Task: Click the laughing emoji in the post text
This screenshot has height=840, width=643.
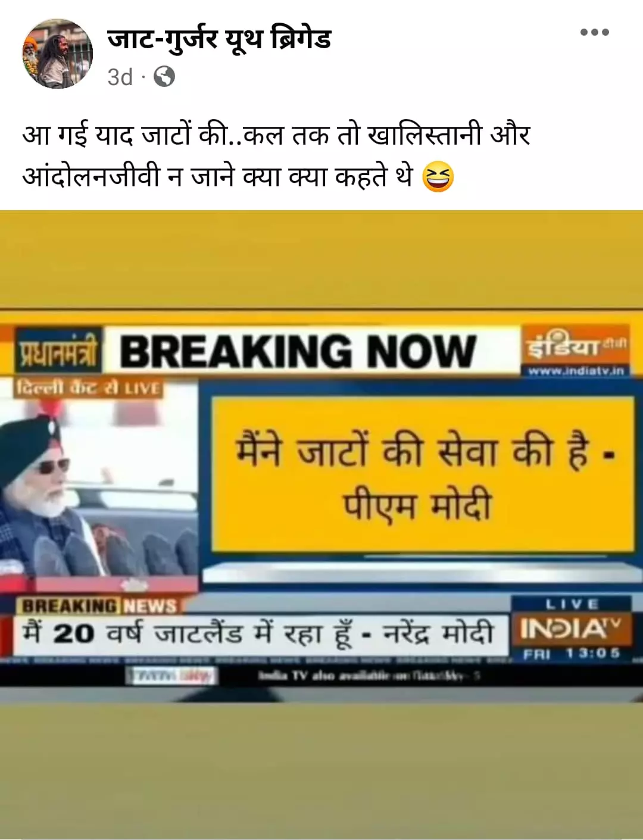Action: (x=438, y=177)
